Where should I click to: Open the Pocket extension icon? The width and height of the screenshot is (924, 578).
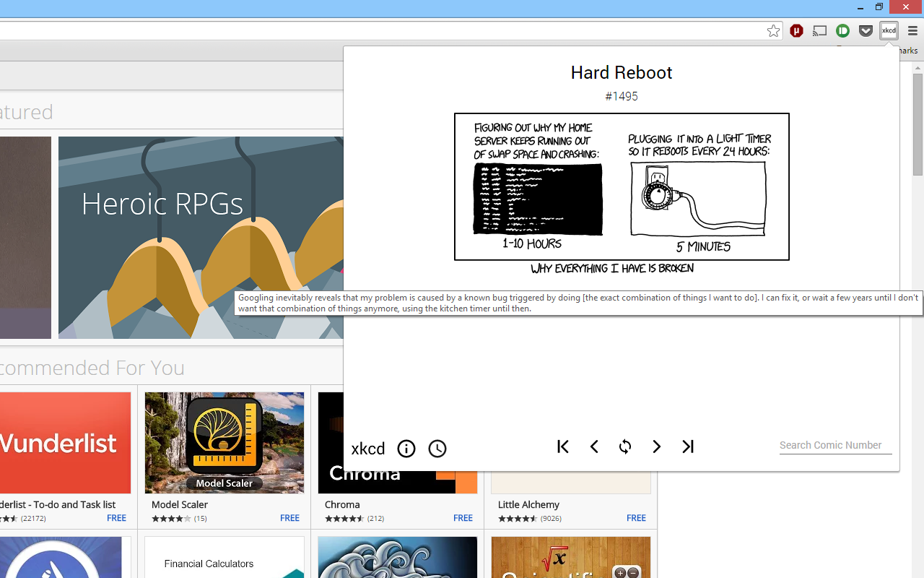click(866, 31)
